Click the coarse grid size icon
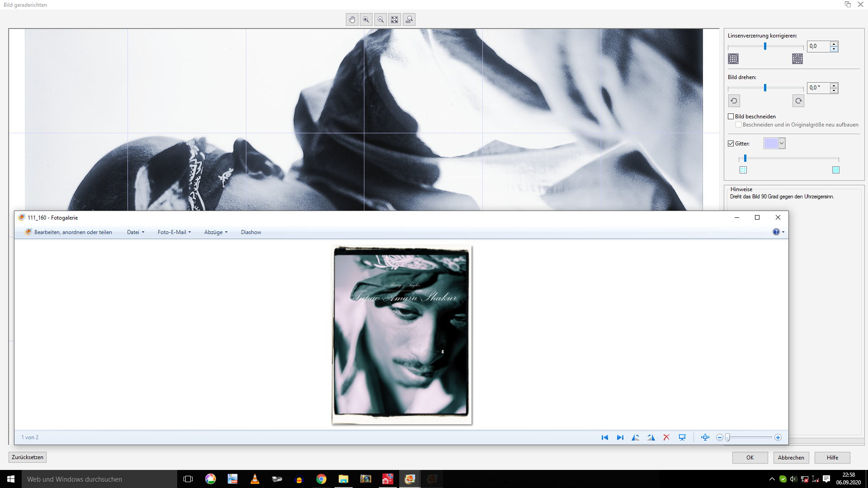Screen dimensions: 868x488 [x=743, y=170]
